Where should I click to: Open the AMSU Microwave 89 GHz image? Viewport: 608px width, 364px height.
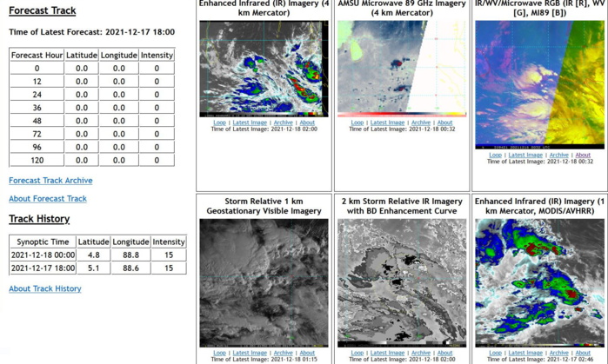[402, 68]
